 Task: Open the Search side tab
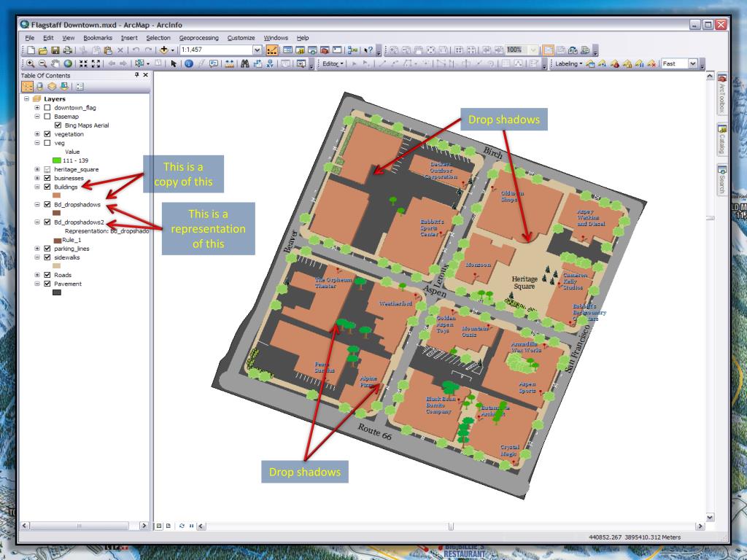[x=722, y=179]
